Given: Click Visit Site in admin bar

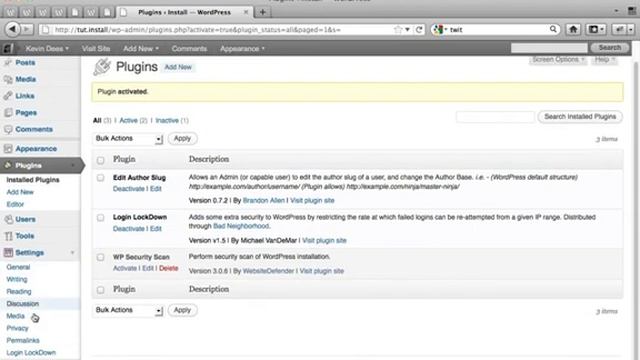Looking at the screenshot, I should [96, 49].
